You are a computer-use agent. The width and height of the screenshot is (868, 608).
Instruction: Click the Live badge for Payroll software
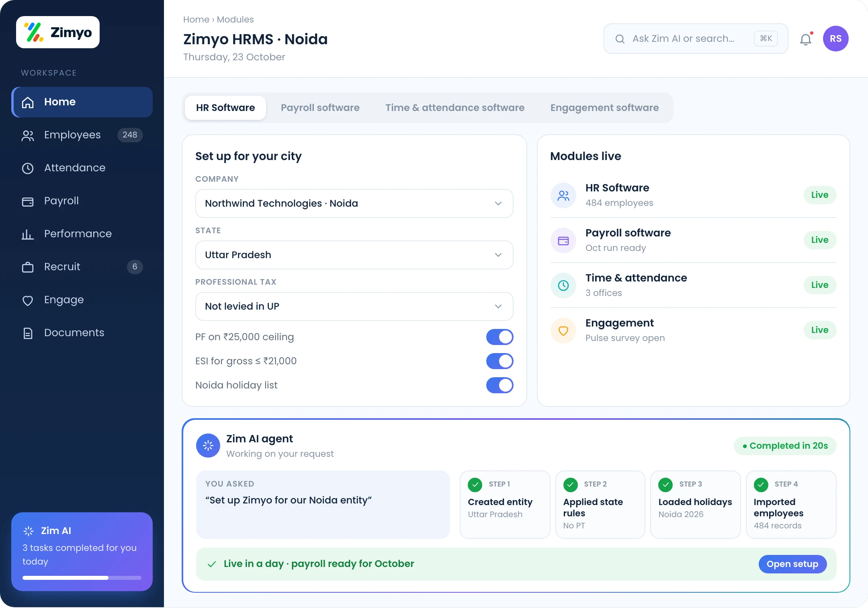click(x=820, y=240)
